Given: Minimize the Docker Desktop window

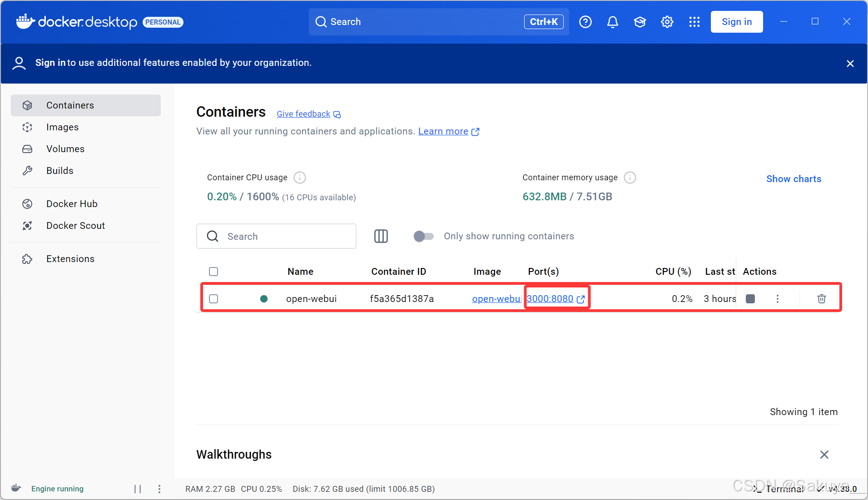Looking at the screenshot, I should (x=784, y=21).
